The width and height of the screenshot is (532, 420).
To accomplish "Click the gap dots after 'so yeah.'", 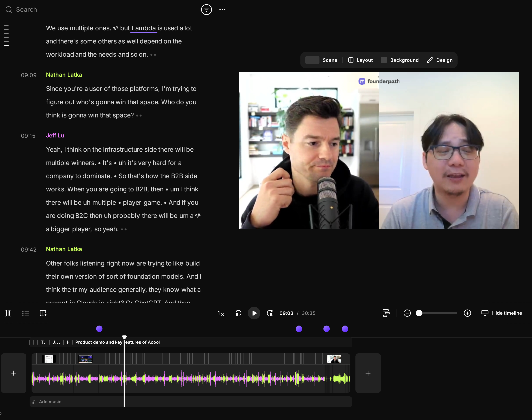I will [x=124, y=229].
